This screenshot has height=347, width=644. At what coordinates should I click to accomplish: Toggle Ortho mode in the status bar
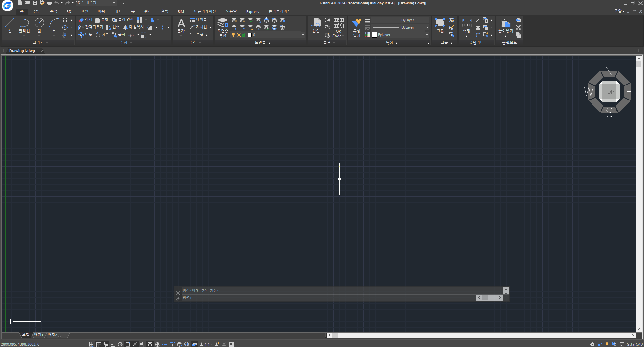click(x=113, y=344)
